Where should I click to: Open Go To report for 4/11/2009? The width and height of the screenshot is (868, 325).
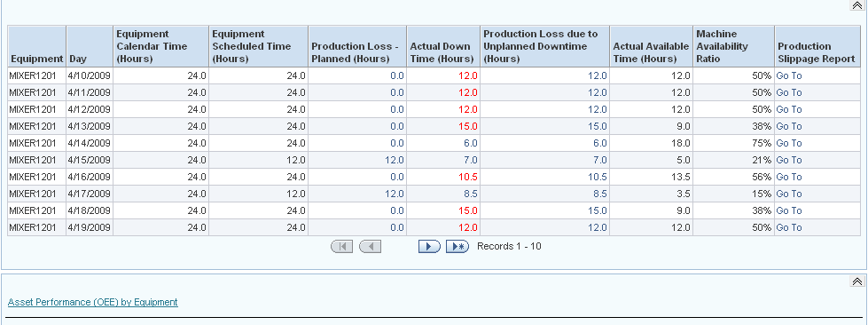tap(789, 92)
